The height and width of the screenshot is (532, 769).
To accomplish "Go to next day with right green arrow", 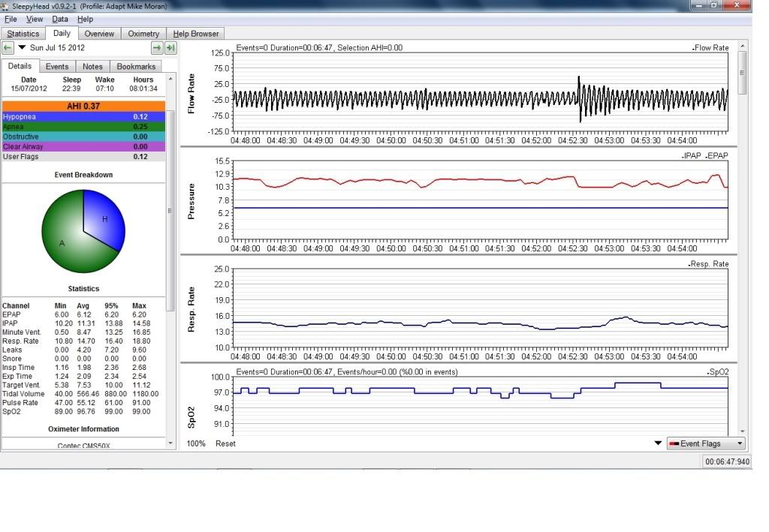I will (x=157, y=48).
